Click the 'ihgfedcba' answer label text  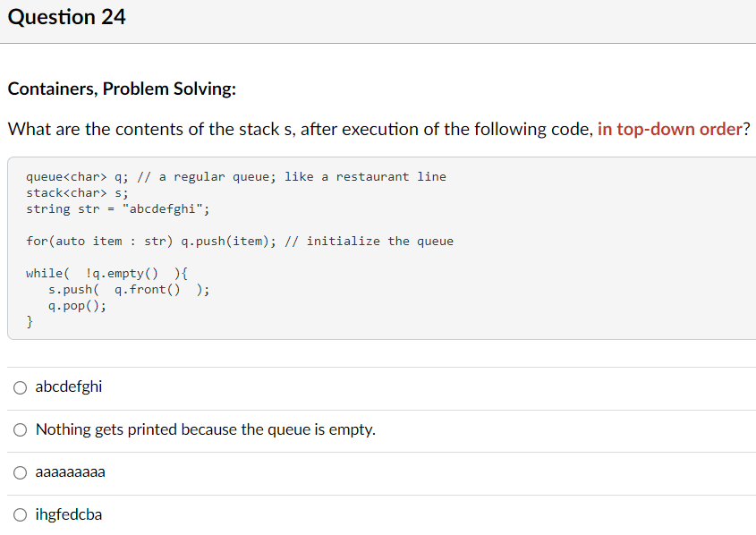[68, 514]
